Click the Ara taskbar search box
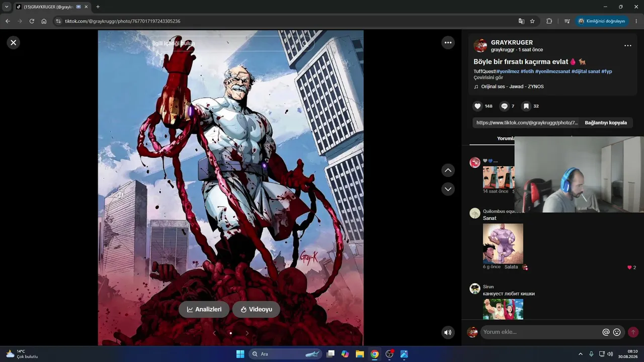This screenshot has width=644, height=362. point(285,354)
